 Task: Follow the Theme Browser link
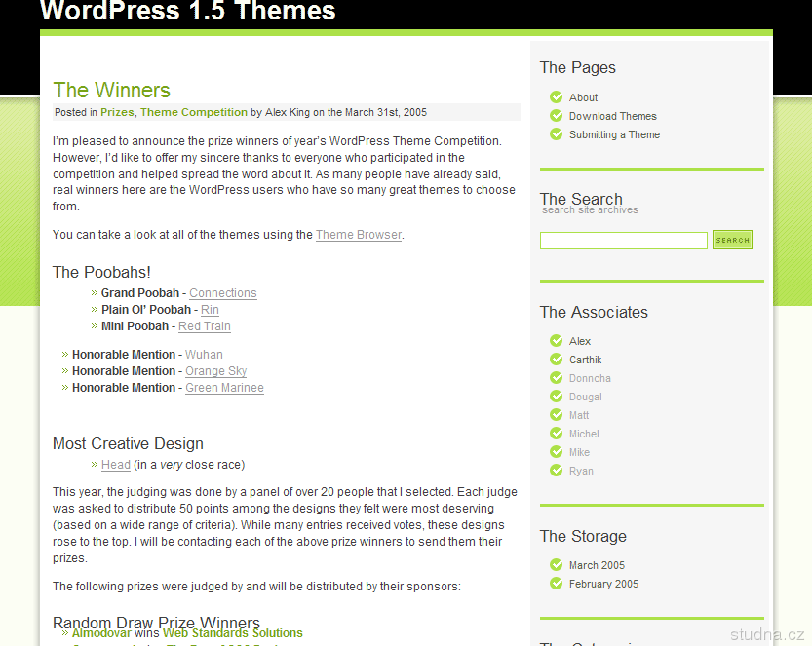pos(359,235)
